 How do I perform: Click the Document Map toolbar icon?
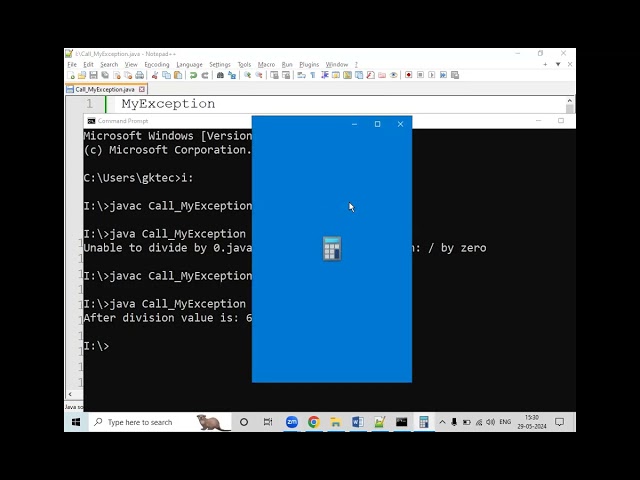click(347, 75)
